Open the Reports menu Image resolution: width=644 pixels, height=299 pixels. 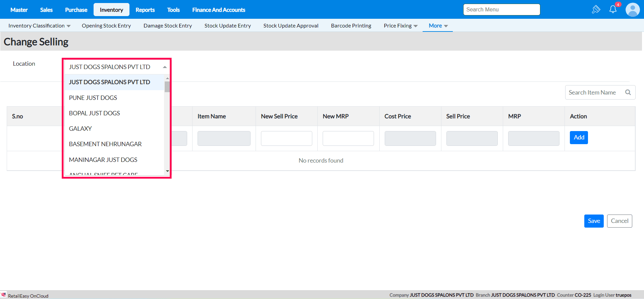(x=145, y=10)
